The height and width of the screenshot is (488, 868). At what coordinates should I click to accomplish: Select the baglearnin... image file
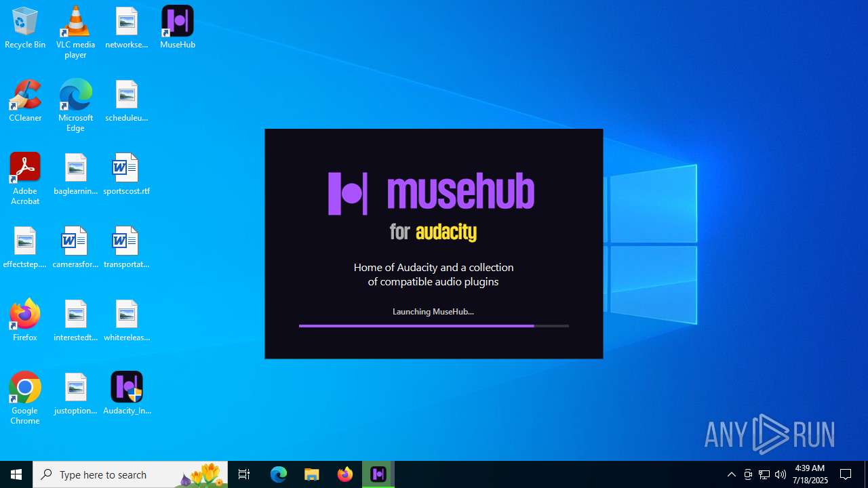[75, 174]
